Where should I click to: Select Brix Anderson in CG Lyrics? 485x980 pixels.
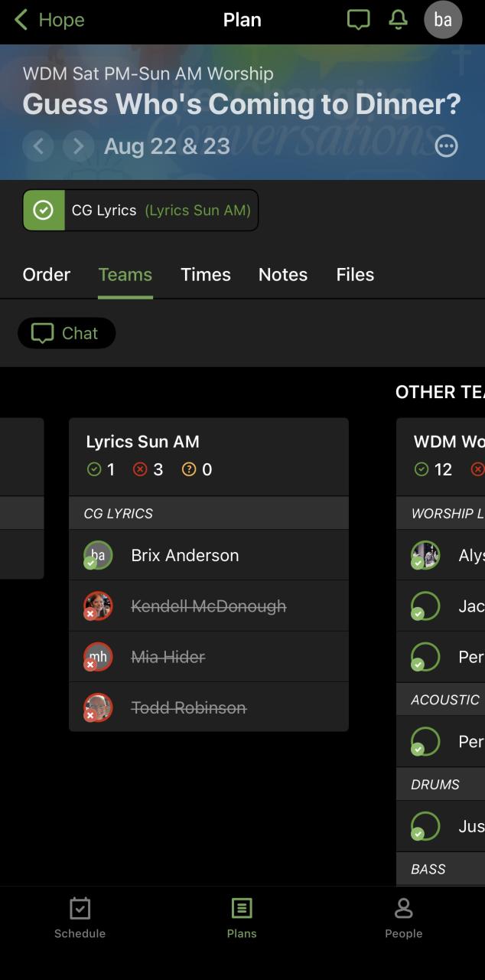pos(209,555)
